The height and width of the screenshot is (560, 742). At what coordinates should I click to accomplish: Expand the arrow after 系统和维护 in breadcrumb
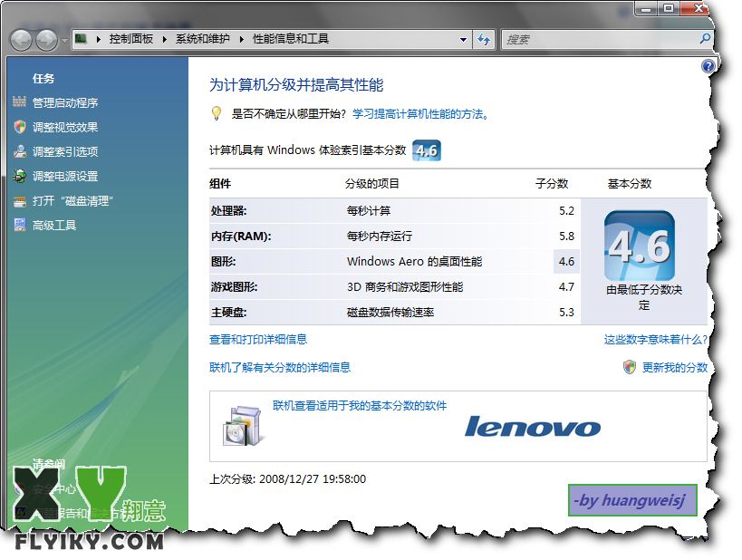(x=241, y=40)
